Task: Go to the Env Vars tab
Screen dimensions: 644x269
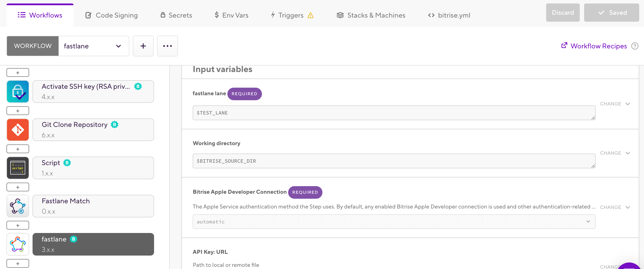Action: (232, 15)
